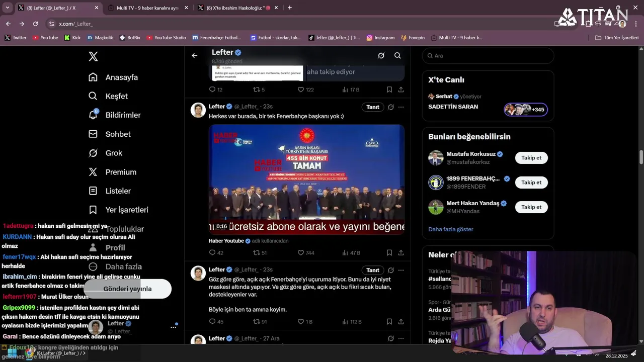Screen dimensions: 644x362
Task: Open Premium in the sidebar
Action: coord(112,172)
